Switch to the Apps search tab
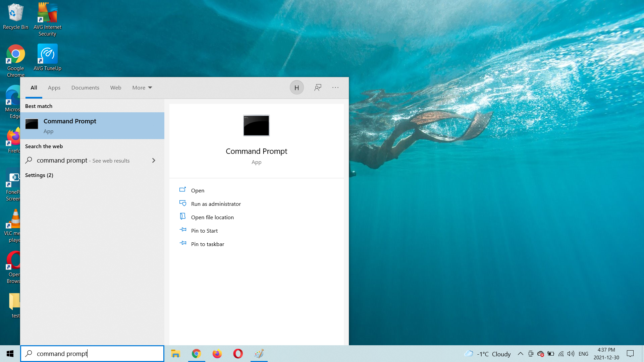Viewport: 644px width, 362px height. click(54, 87)
